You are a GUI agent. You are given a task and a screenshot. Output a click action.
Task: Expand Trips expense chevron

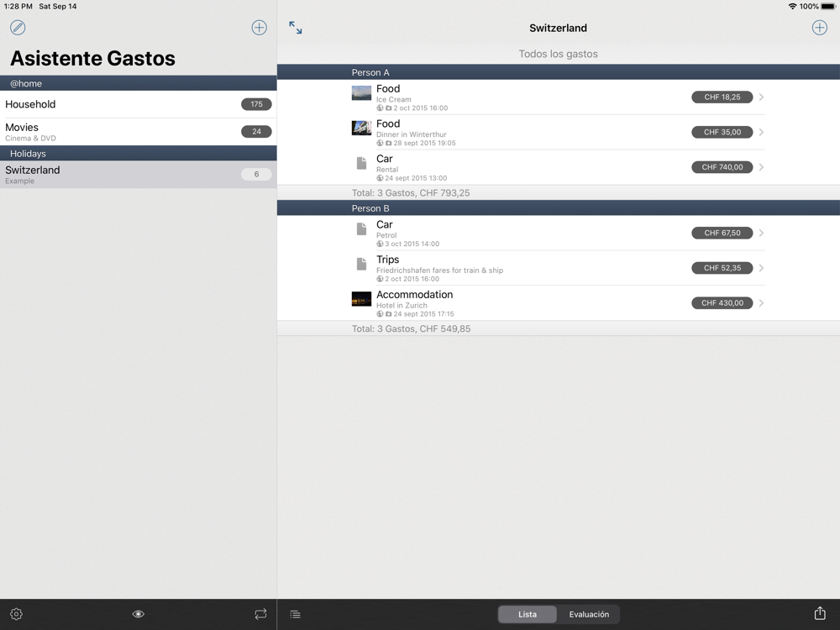click(761, 268)
